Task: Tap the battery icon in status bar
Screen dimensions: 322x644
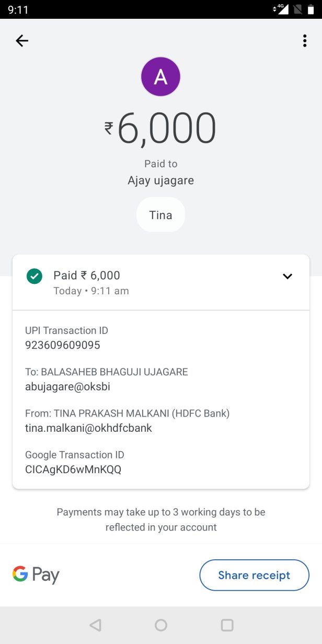Action: coord(310,9)
